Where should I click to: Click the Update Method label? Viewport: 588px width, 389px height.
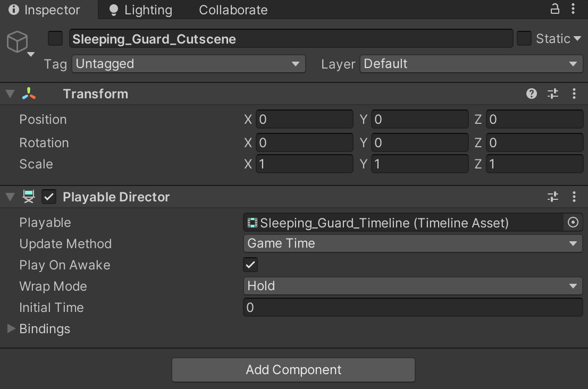coord(65,243)
